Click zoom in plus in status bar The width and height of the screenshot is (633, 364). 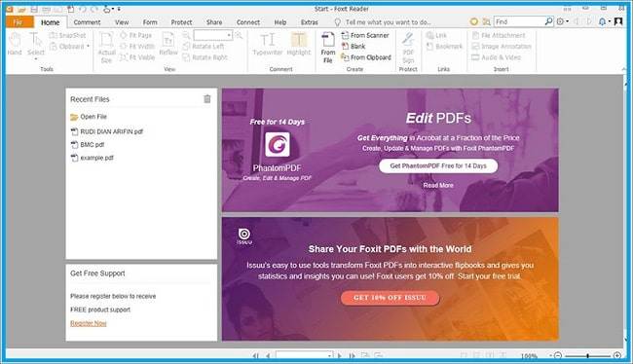click(x=617, y=355)
